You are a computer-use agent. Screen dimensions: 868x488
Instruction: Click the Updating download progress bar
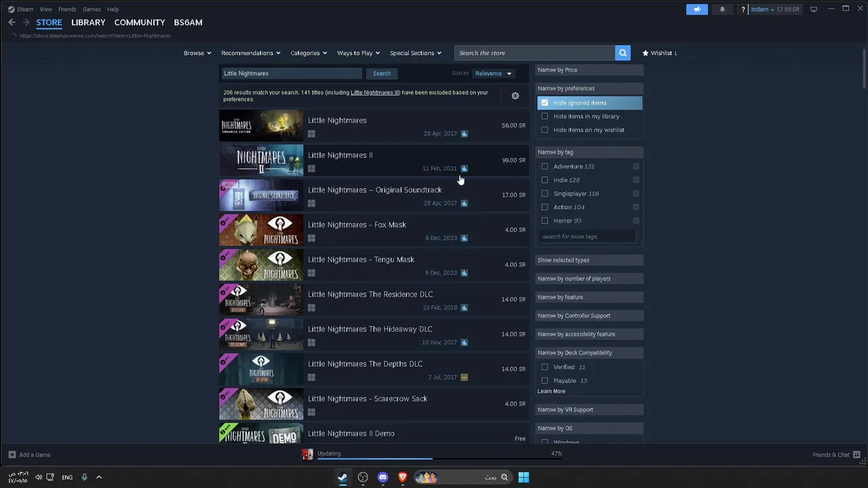tap(439, 459)
